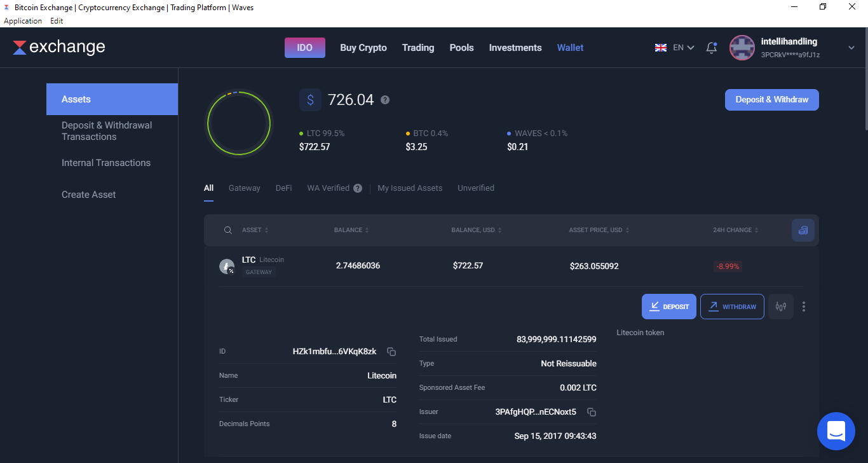
Task: Click the intellihandling username
Action: pos(789,41)
